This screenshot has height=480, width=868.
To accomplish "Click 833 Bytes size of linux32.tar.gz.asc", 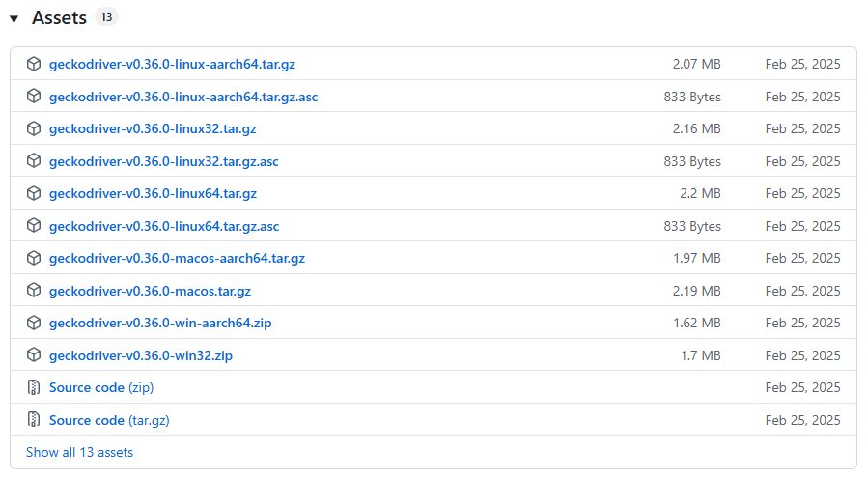I will (692, 161).
